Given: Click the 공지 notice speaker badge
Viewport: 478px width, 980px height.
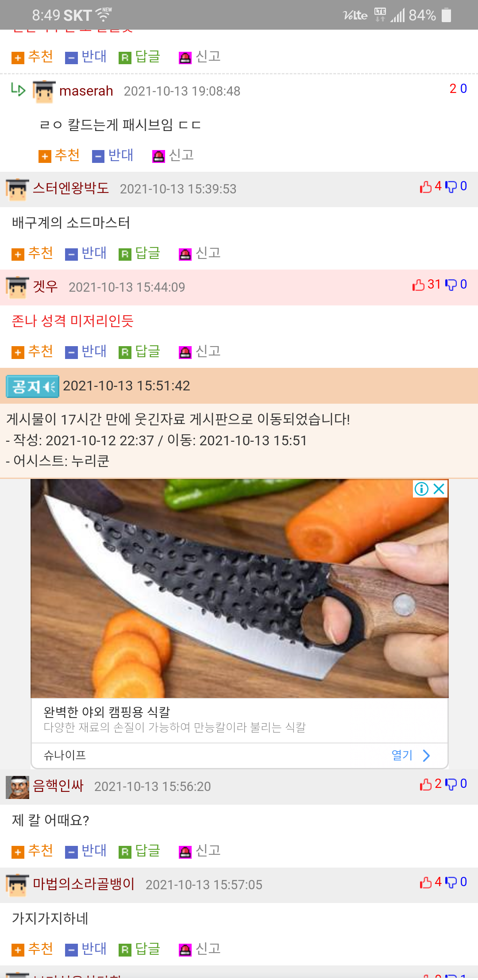Looking at the screenshot, I should [33, 386].
